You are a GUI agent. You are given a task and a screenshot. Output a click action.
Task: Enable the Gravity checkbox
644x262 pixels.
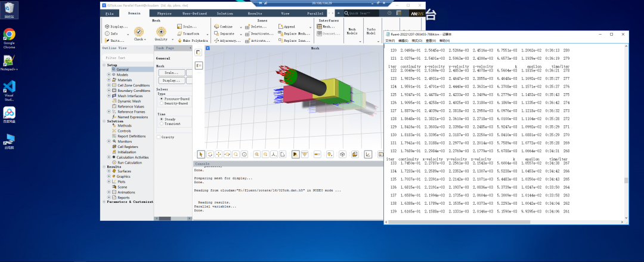[159, 137]
